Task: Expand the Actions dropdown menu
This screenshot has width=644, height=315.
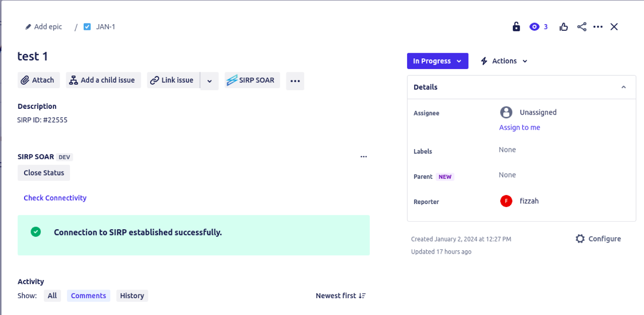Action: pos(504,61)
